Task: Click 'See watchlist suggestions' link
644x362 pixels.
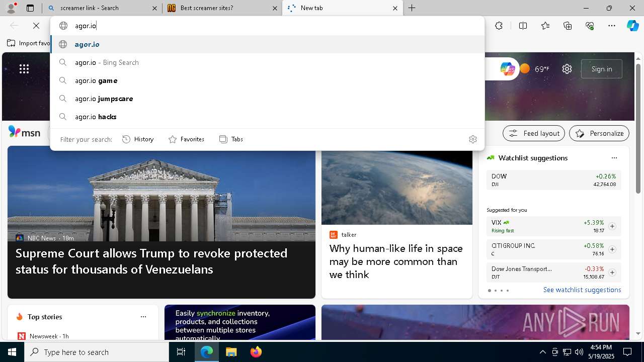Action: pos(582,290)
